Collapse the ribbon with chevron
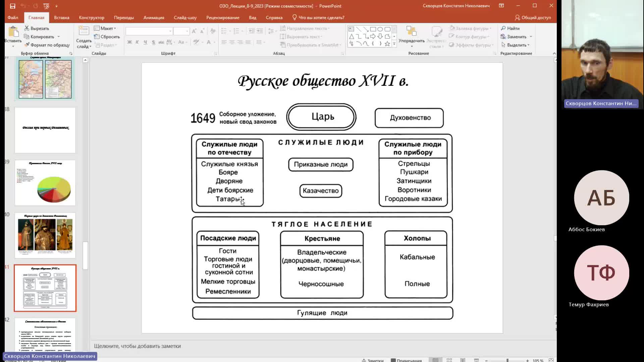644x362 pixels. pyautogui.click(x=554, y=53)
